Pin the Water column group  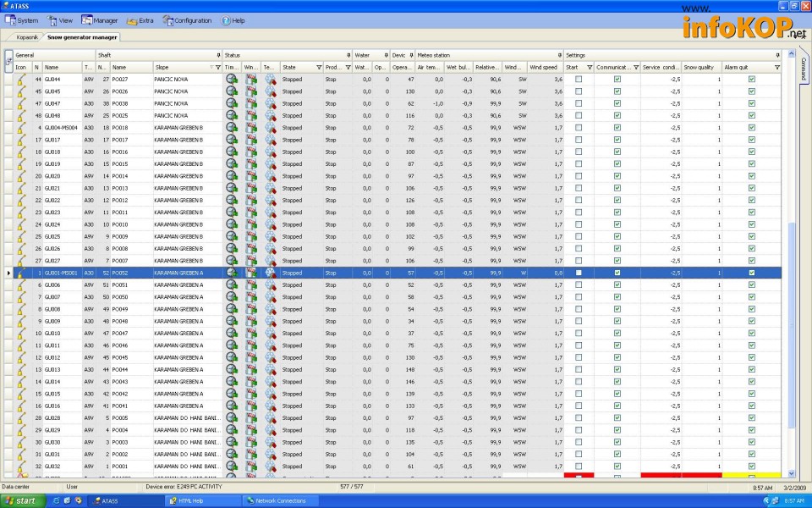coord(386,55)
